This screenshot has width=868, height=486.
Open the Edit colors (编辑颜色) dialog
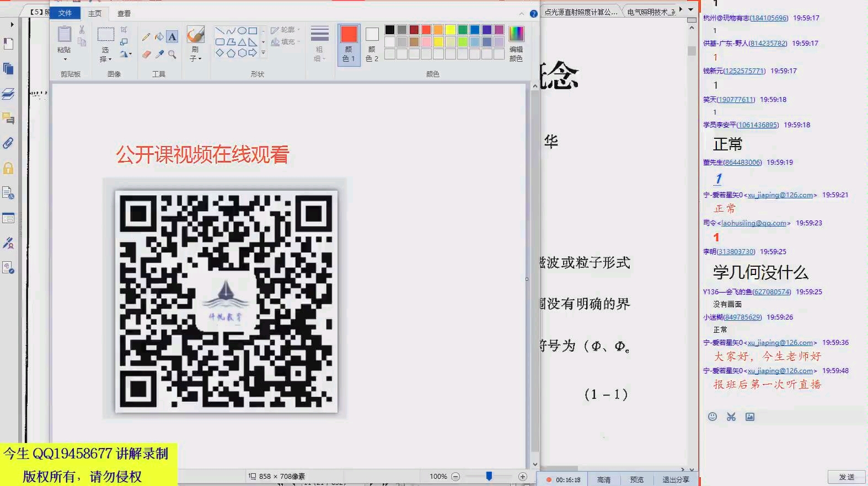pos(516,44)
